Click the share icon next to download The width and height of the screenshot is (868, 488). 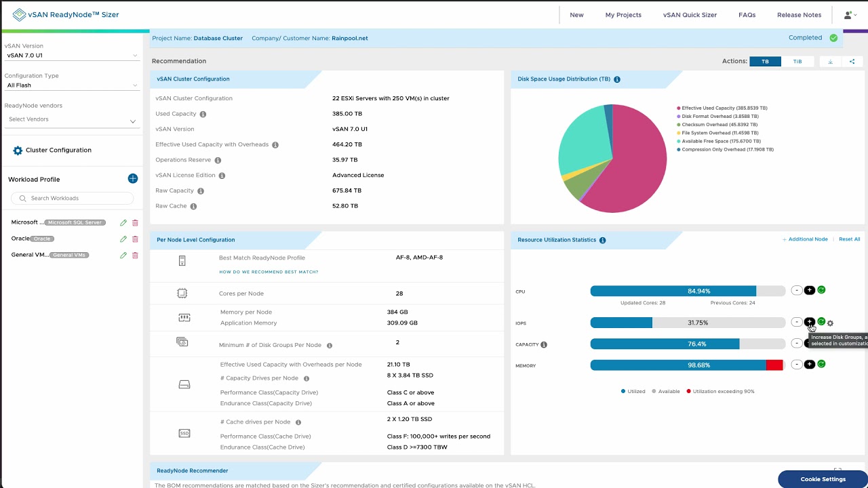pos(852,62)
